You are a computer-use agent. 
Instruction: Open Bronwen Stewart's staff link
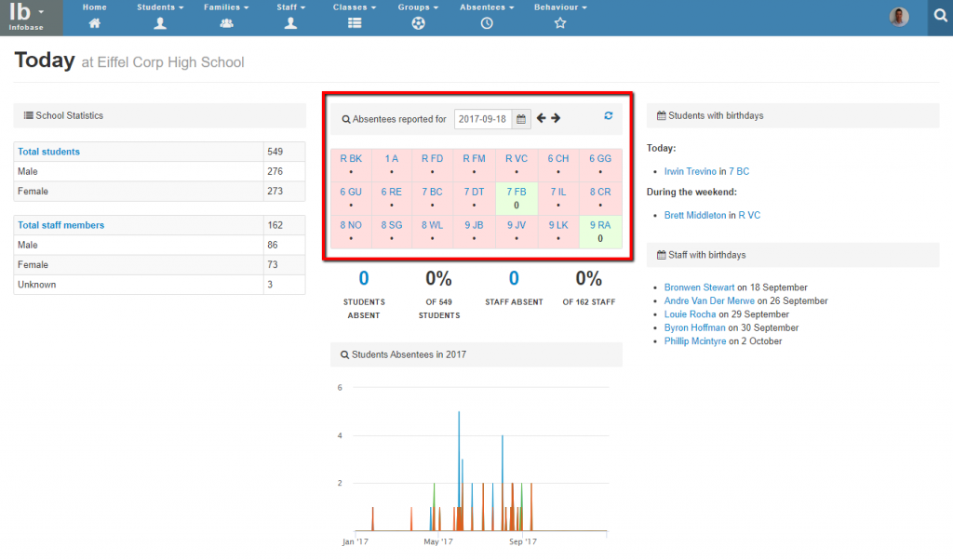point(700,287)
